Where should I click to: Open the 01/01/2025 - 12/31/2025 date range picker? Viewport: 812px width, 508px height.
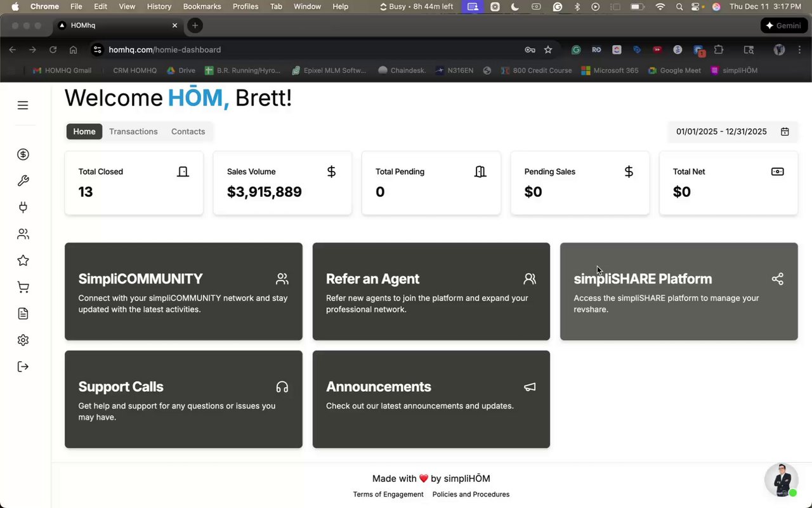(732, 131)
